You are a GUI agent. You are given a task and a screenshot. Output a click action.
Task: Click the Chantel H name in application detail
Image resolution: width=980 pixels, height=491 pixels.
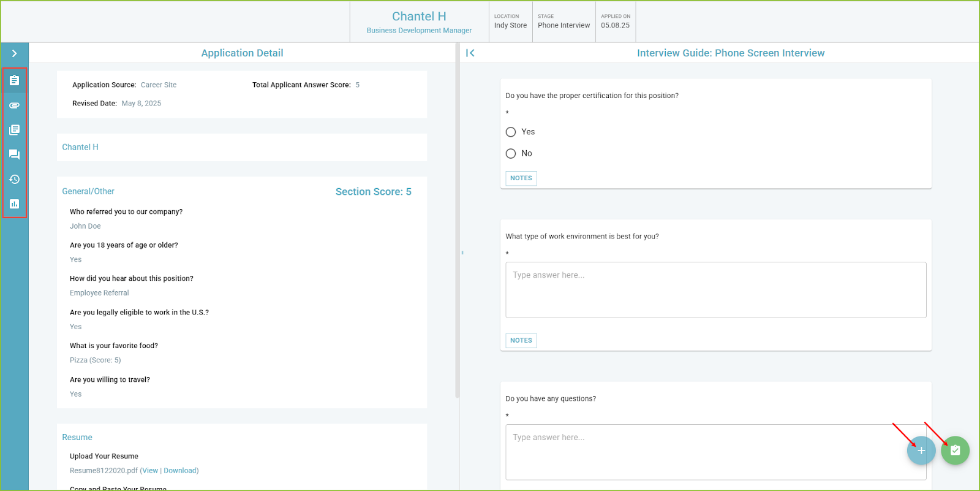click(x=80, y=147)
